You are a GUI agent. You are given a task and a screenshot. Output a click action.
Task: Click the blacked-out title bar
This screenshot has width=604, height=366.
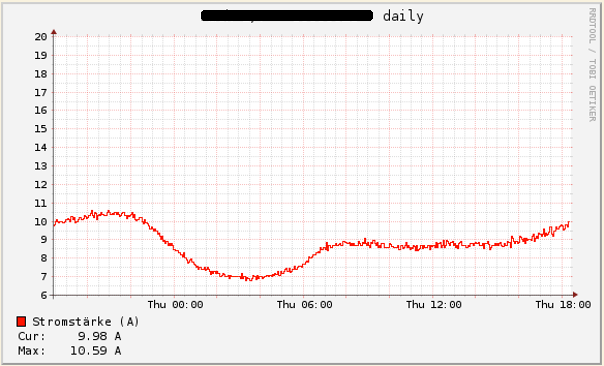click(287, 16)
